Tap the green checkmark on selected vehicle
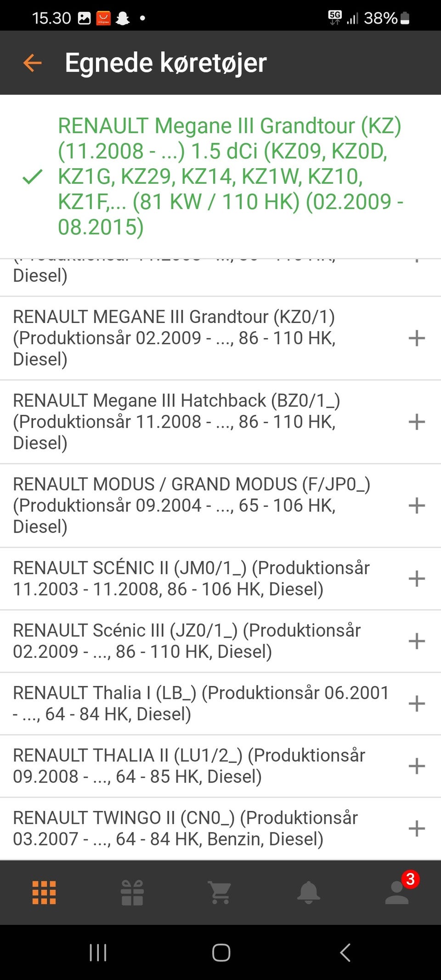Screen dimensions: 441x980 32,176
